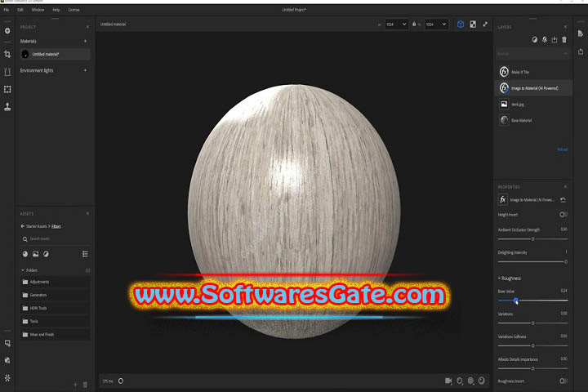Open the Wear and Finish folder
The width and height of the screenshot is (588, 392).
coord(56,334)
